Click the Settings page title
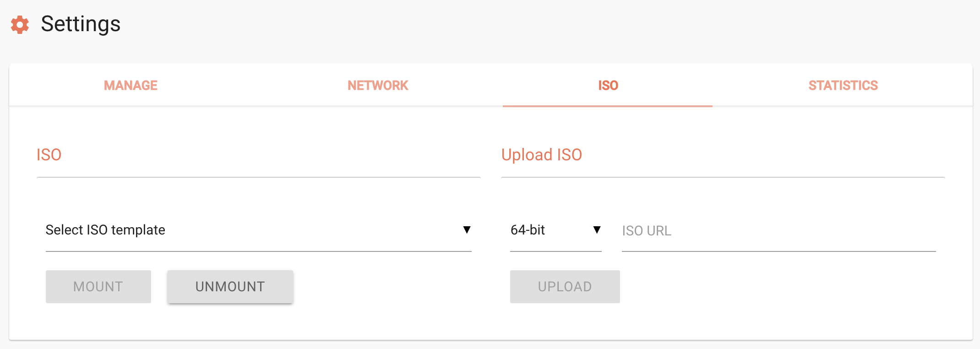The image size is (980, 349). pos(81,24)
